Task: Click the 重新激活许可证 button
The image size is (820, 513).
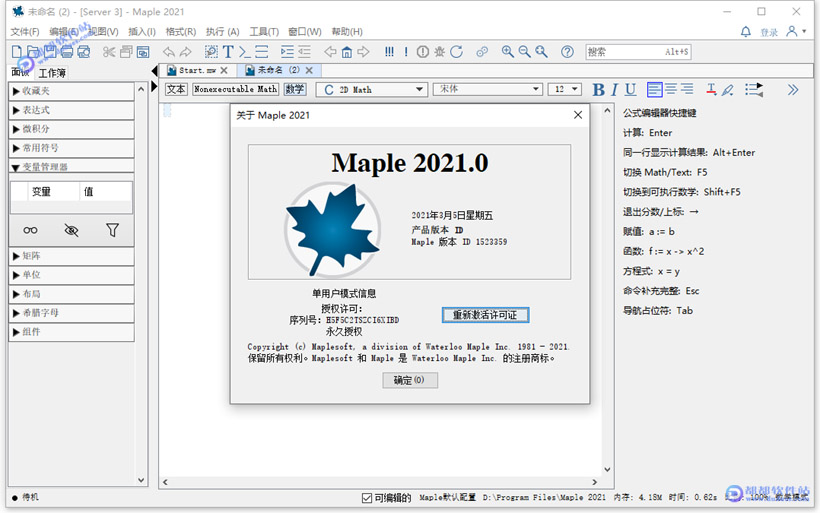Action: pyautogui.click(x=485, y=315)
